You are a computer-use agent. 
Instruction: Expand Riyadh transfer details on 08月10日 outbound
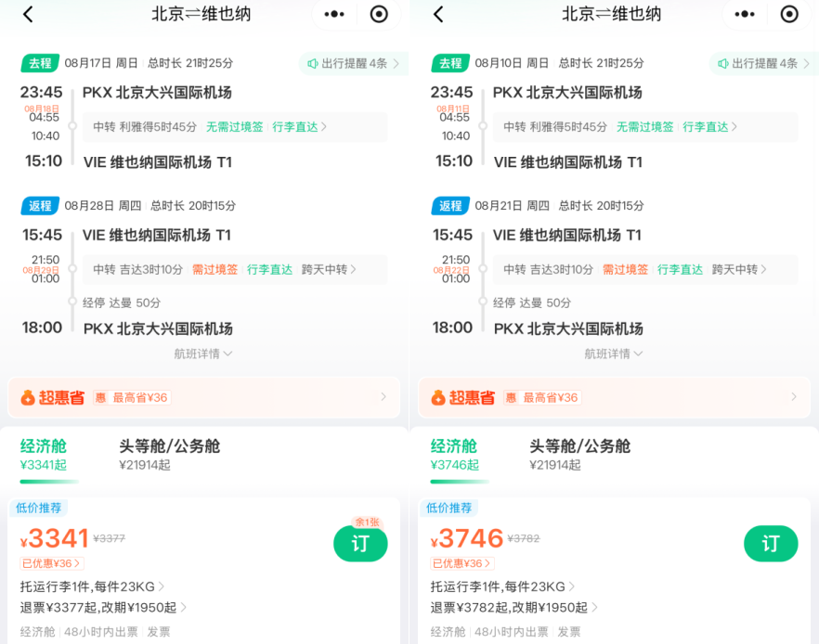(x=645, y=127)
